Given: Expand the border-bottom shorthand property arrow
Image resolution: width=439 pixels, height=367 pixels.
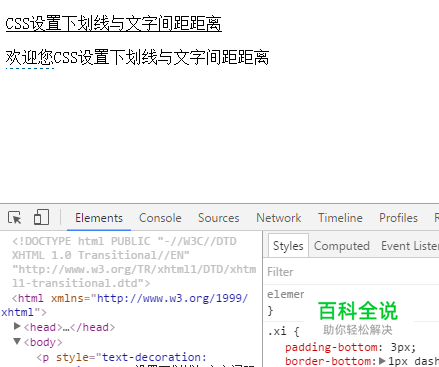Looking at the screenshot, I should 382,361.
